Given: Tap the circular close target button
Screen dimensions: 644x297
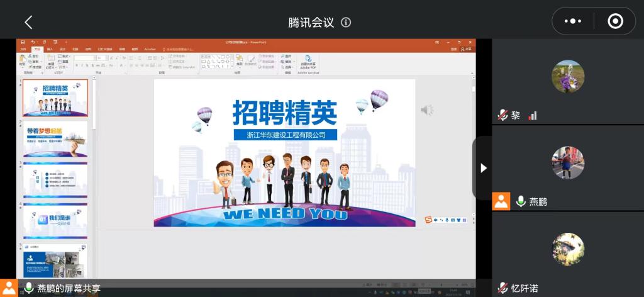Looking at the screenshot, I should click(x=615, y=21).
